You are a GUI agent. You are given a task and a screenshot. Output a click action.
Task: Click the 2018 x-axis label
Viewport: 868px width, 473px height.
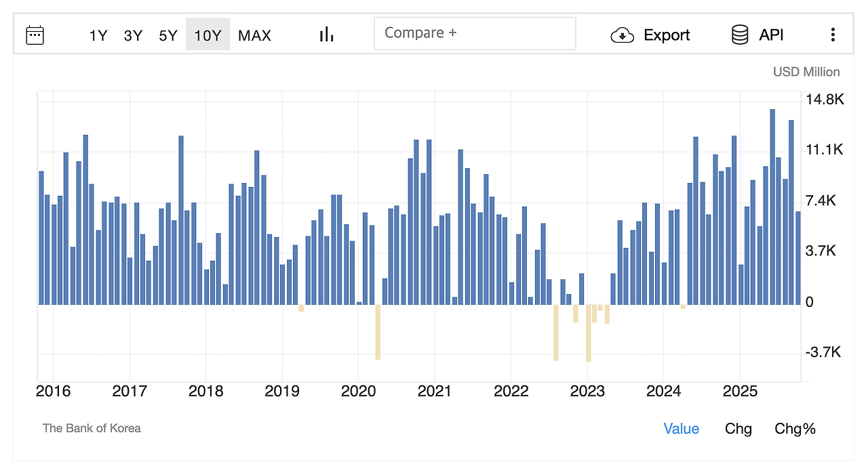pos(205,391)
